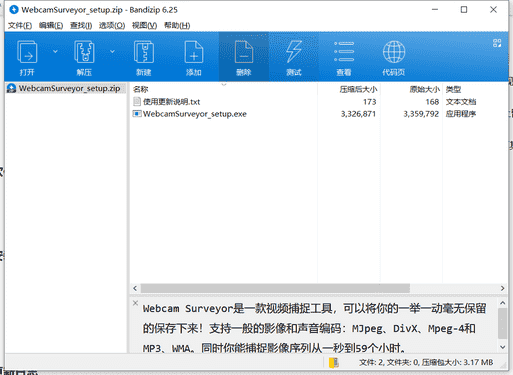The width and height of the screenshot is (513, 375).
Task: Click the original size value 168
Action: coord(432,102)
